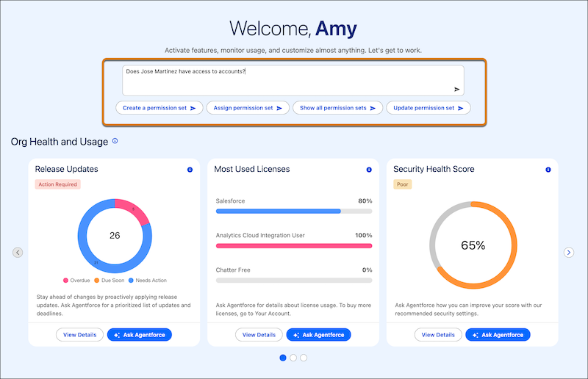This screenshot has width=588, height=379.
Task: Click the Security Health Score card title
Action: pyautogui.click(x=434, y=169)
